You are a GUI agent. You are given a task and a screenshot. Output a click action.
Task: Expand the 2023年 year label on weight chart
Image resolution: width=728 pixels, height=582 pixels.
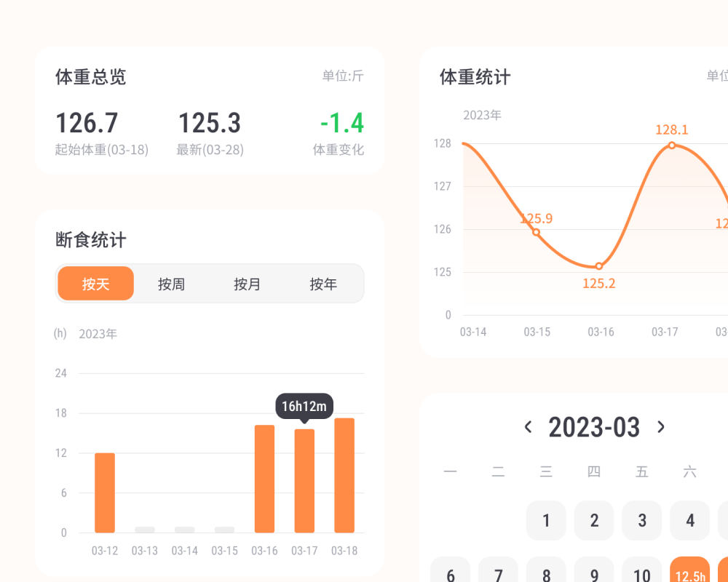(x=480, y=115)
